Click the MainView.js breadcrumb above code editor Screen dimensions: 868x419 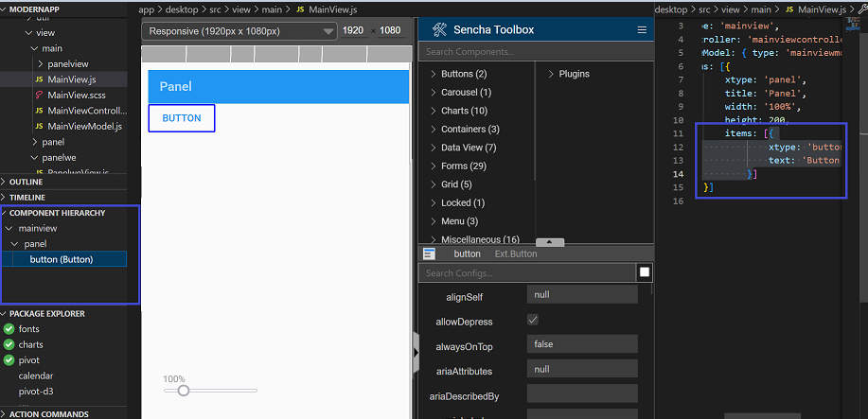click(822, 9)
